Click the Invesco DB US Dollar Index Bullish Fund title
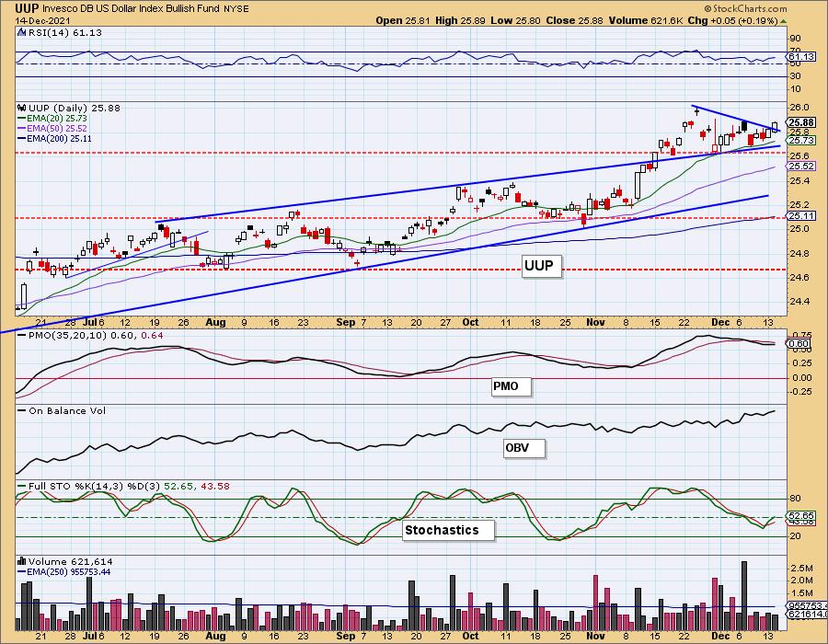The image size is (828, 644). tap(132, 8)
